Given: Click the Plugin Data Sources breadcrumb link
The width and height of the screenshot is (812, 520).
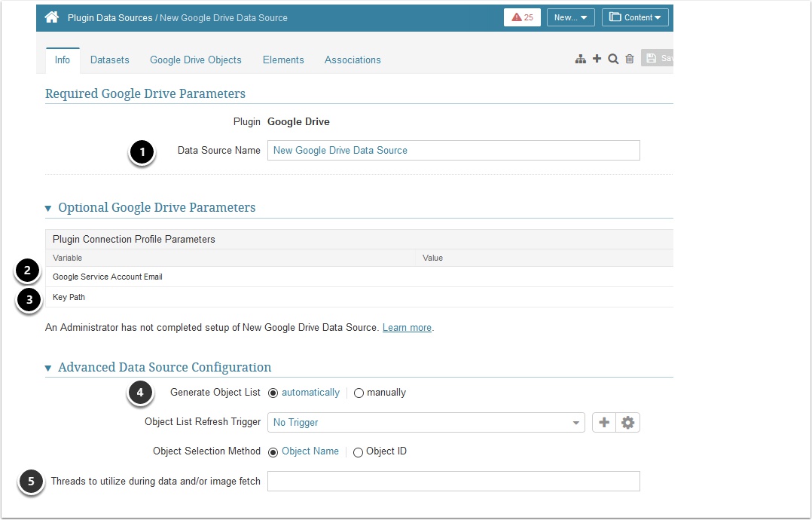Looking at the screenshot, I should (109, 17).
